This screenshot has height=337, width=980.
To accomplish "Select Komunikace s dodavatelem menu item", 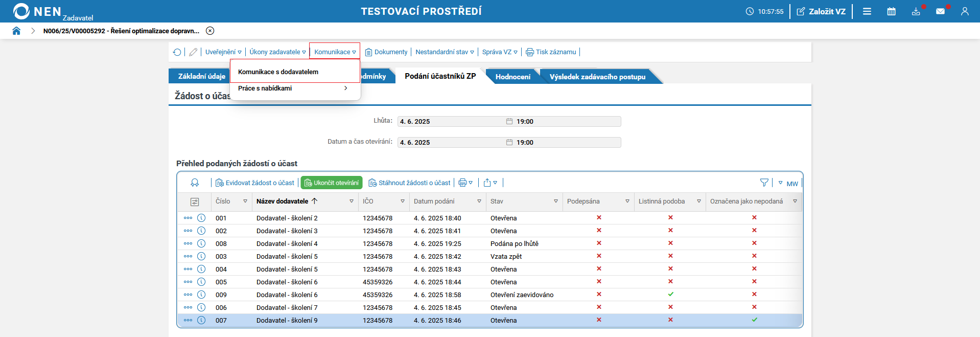I will pos(295,72).
